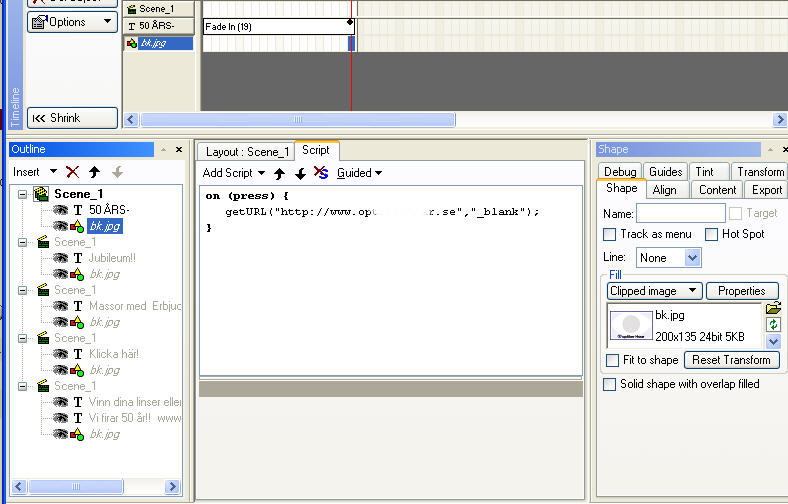Open the Transform tab
Image resolution: width=788 pixels, height=504 pixels.
point(760,172)
